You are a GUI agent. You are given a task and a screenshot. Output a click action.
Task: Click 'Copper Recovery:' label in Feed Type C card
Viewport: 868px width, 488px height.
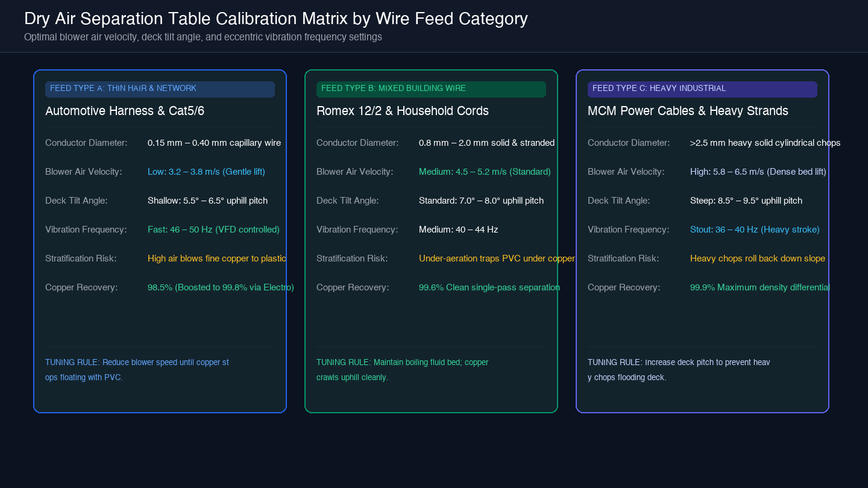(x=624, y=287)
